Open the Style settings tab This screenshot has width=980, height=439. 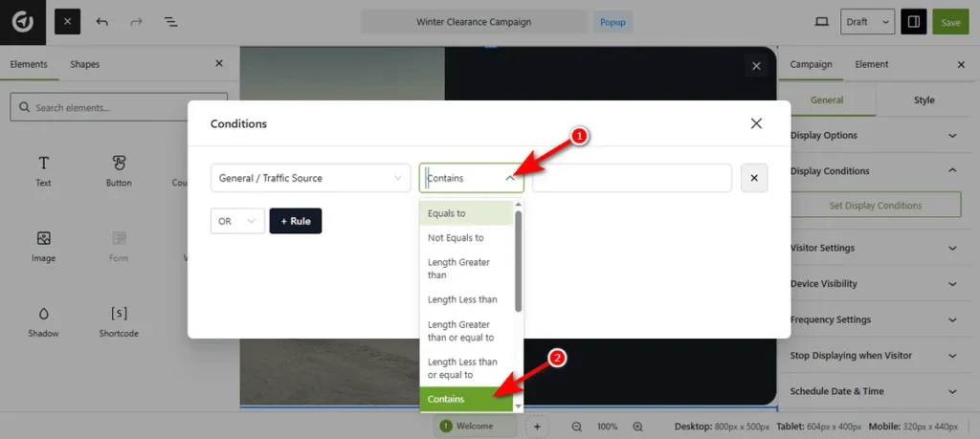[924, 99]
